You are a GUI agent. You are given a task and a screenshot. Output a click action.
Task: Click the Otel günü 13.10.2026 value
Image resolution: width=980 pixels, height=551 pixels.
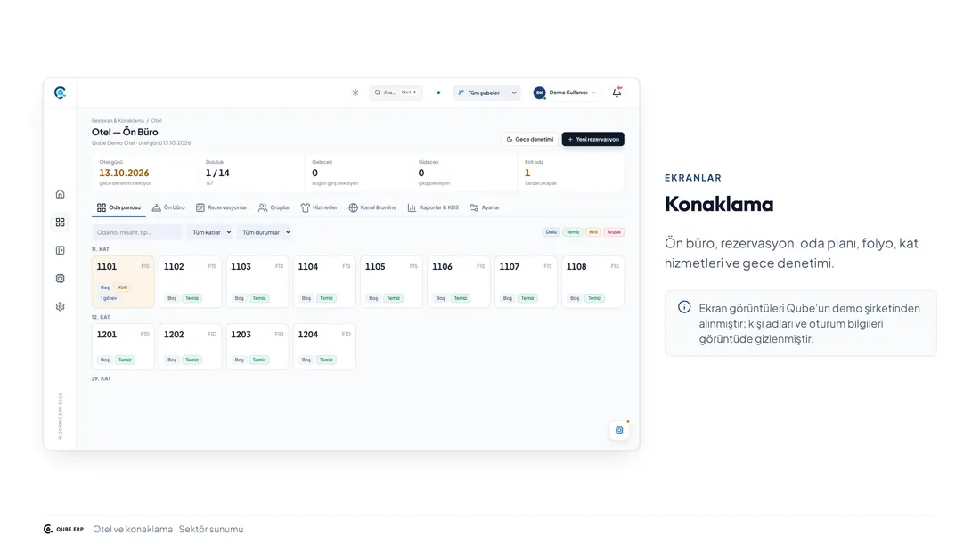124,173
